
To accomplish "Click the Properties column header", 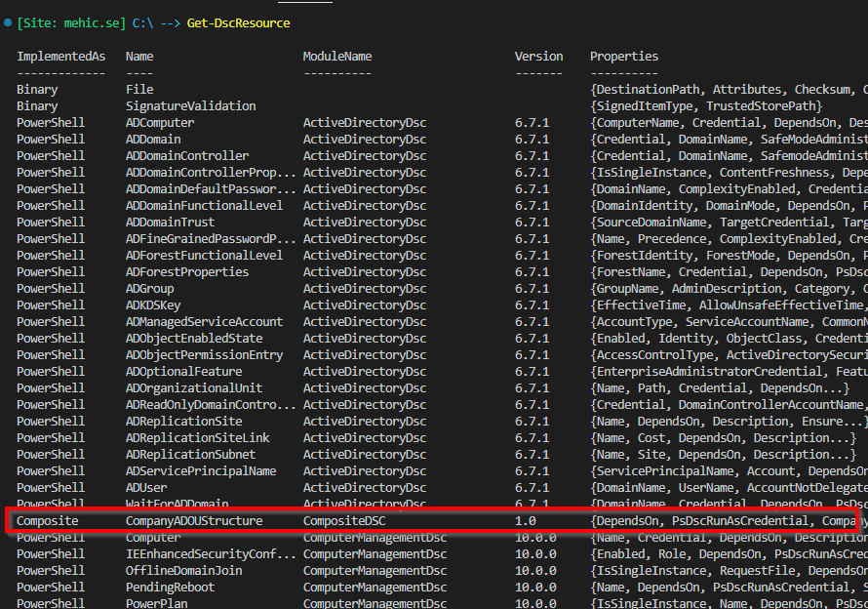I will point(623,57).
